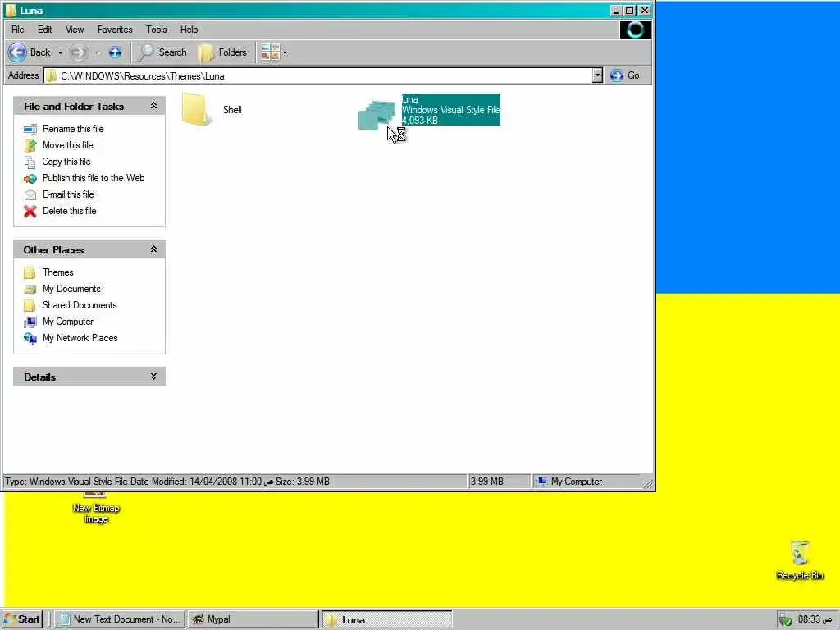
Task: Go to My Documents in Other Places
Action: point(72,289)
